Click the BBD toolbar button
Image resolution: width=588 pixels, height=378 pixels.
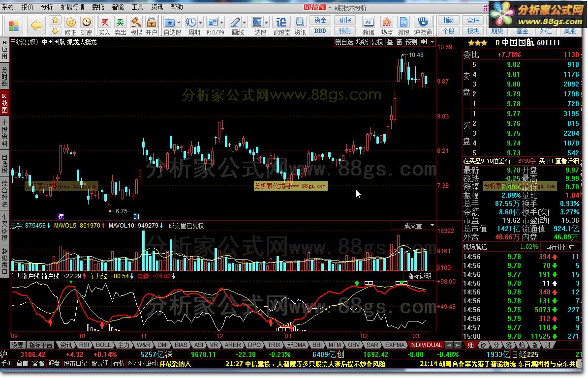pos(320,30)
